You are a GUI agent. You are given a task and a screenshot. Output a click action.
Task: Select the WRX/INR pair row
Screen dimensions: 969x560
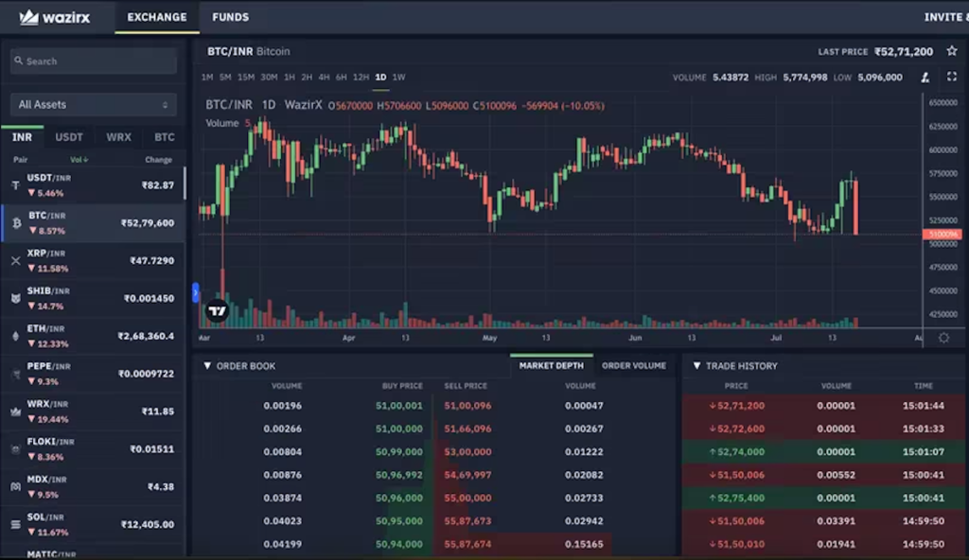coord(93,411)
